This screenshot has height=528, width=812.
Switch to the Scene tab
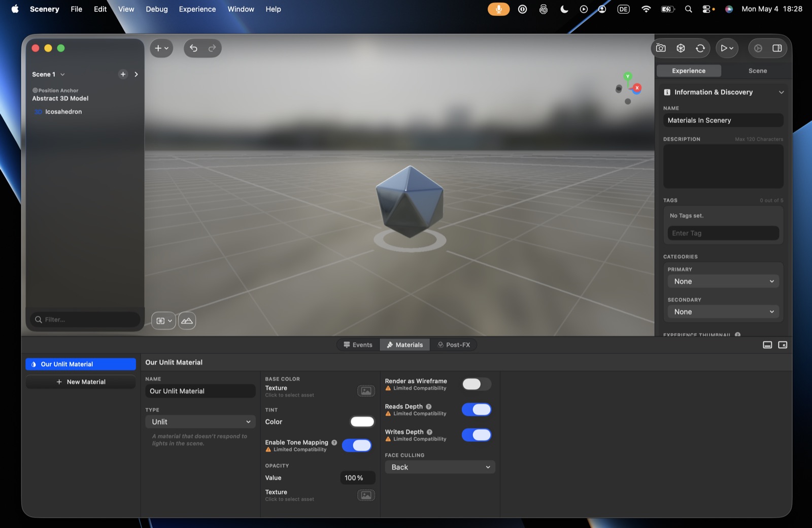pyautogui.click(x=758, y=71)
